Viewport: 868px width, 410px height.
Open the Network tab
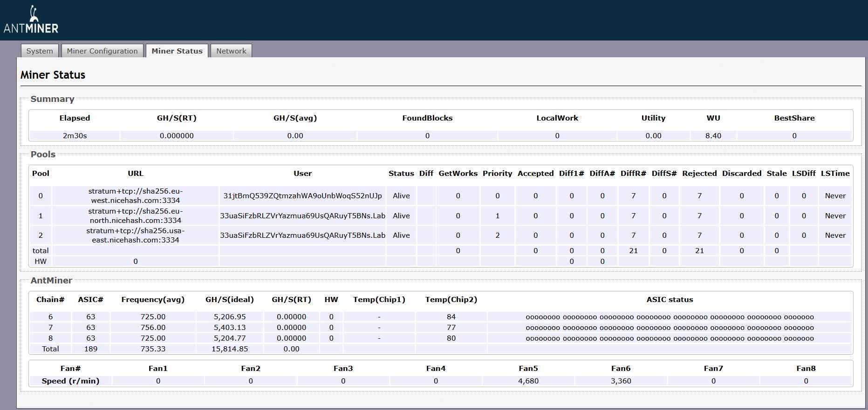coord(231,51)
